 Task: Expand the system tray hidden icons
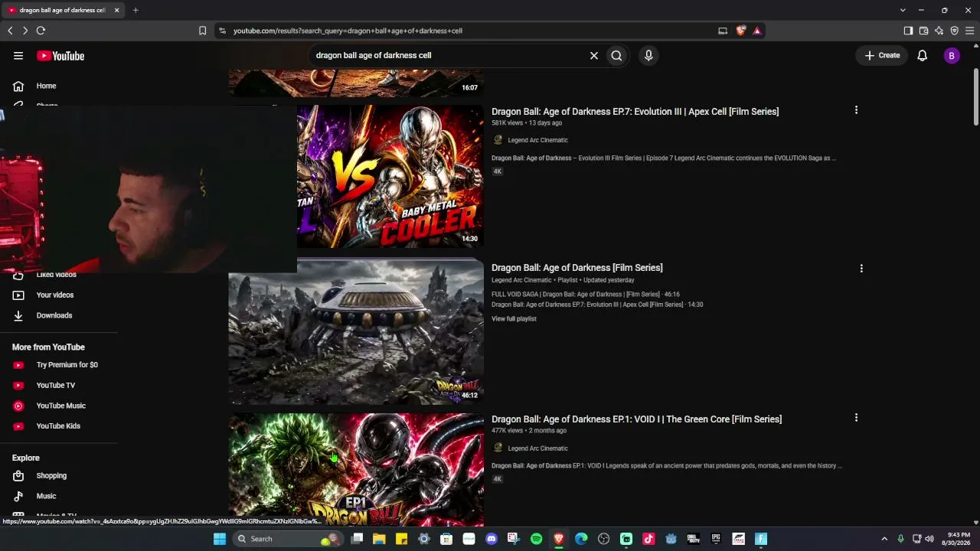click(884, 539)
